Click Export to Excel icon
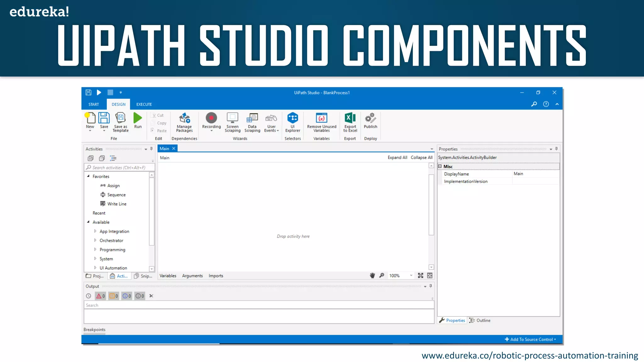This screenshot has height=362, width=644. click(x=350, y=118)
